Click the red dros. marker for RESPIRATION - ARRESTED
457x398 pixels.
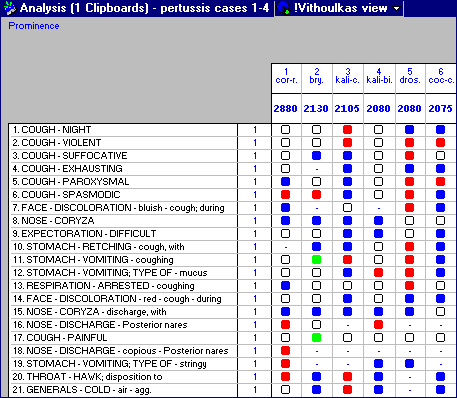409,286
